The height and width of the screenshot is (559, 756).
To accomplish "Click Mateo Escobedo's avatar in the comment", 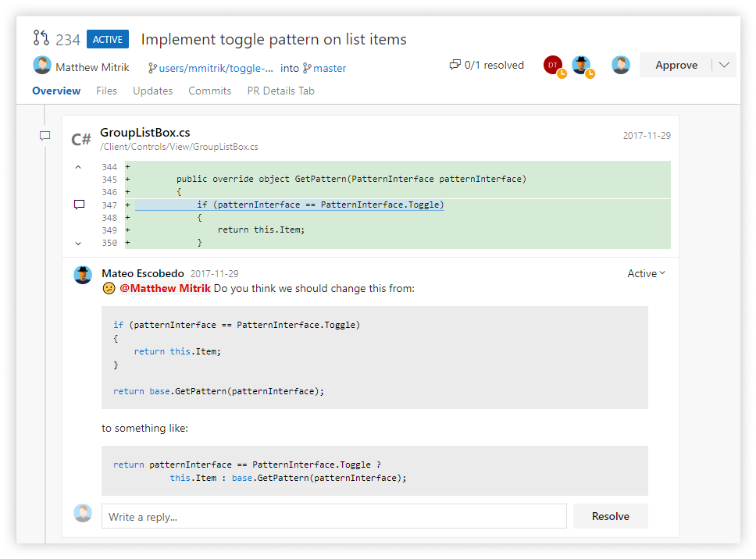I will coord(83,274).
